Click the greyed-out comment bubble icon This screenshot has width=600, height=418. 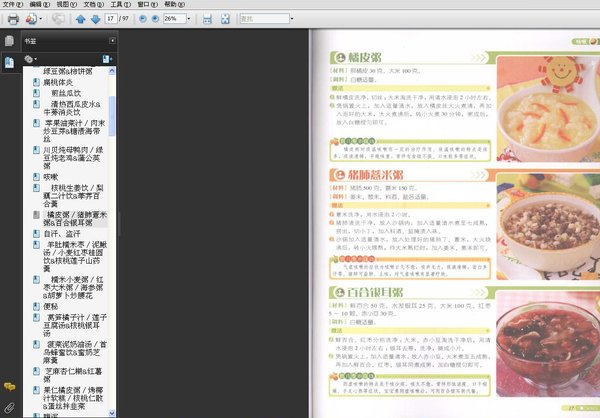pos(58,19)
